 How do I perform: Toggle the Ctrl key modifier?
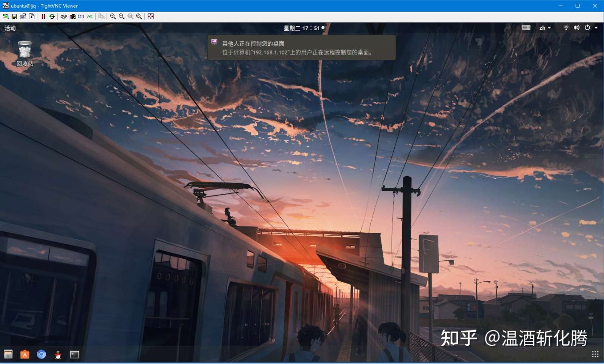click(x=81, y=16)
